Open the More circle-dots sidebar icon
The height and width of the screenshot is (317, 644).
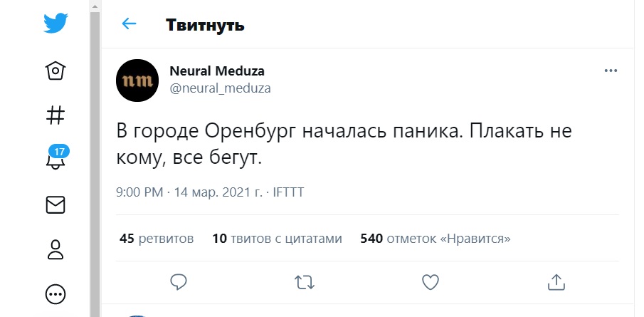tap(55, 293)
